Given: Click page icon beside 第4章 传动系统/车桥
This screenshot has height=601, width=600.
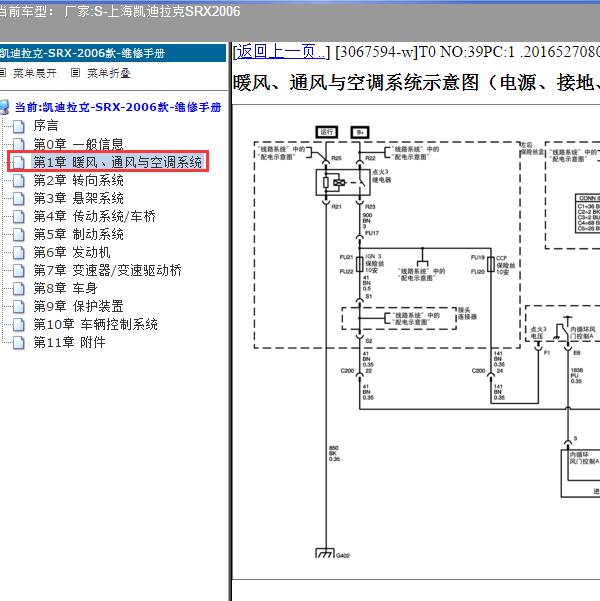Looking at the screenshot, I should pyautogui.click(x=18, y=216).
